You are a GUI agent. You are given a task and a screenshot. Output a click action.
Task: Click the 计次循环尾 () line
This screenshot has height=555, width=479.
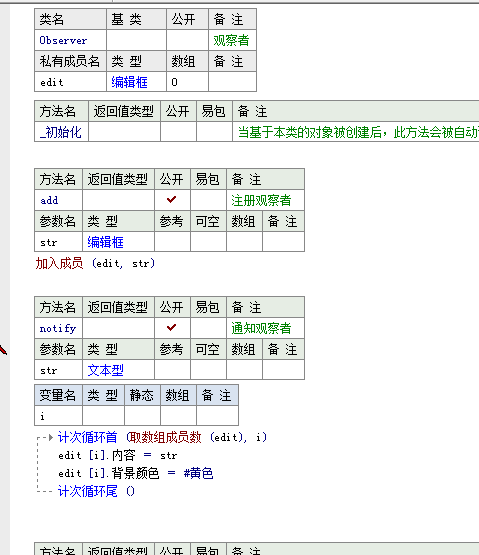[96, 491]
